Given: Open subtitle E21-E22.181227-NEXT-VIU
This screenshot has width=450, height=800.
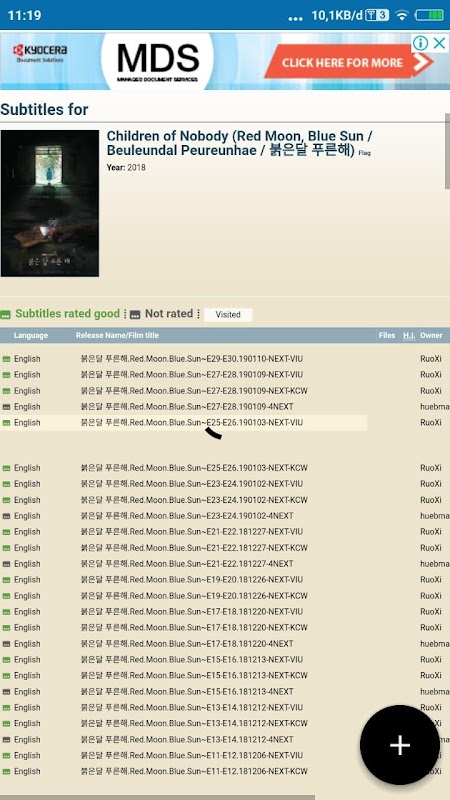Looking at the screenshot, I should point(192,532).
